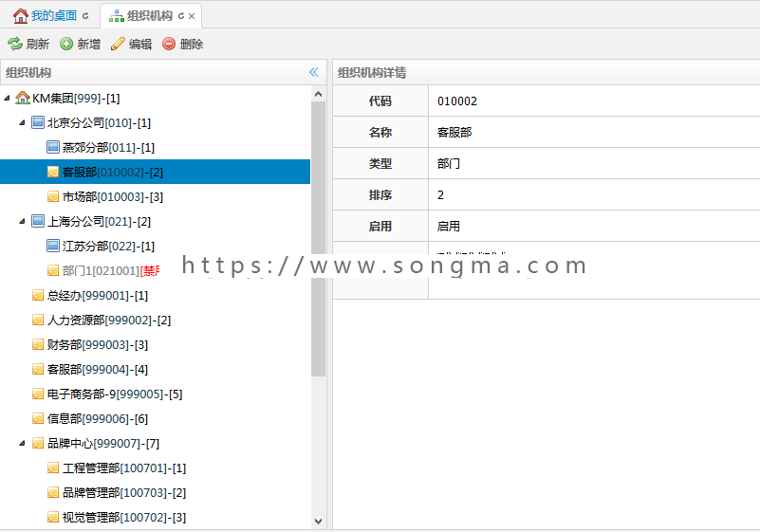Select 客服部[999004]-[4] in tree
The width and height of the screenshot is (760, 532).
98,370
